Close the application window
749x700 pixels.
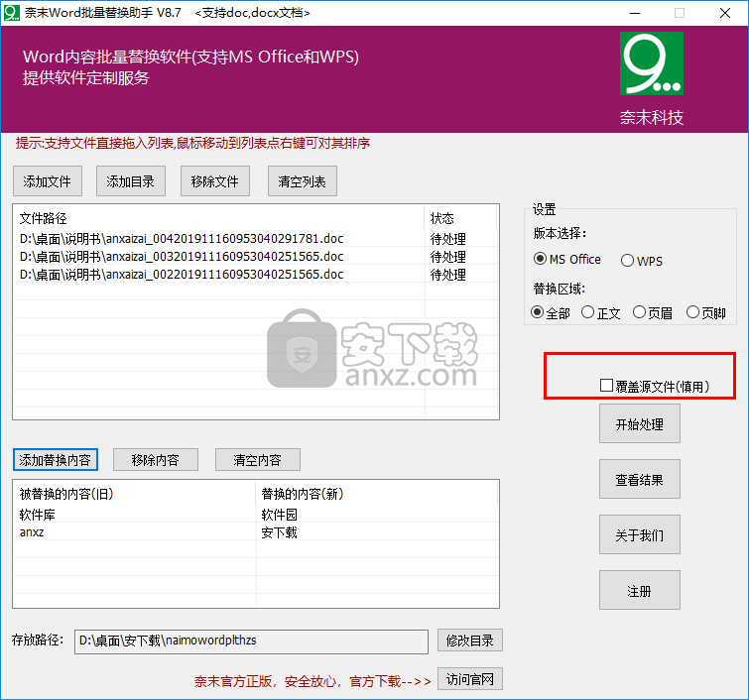(725, 13)
